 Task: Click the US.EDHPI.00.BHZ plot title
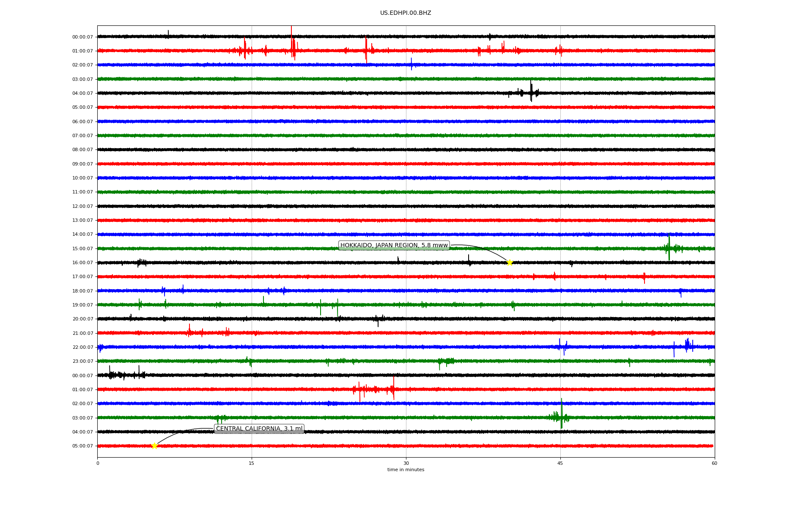pyautogui.click(x=406, y=13)
